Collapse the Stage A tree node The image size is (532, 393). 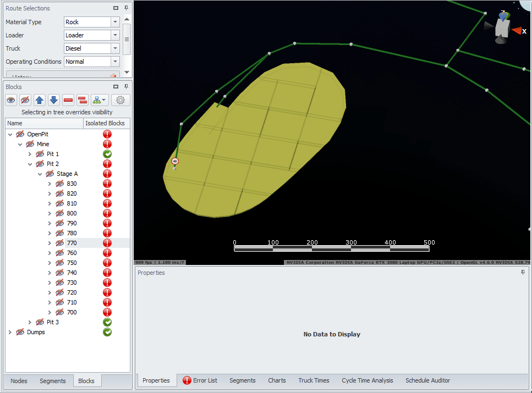40,174
